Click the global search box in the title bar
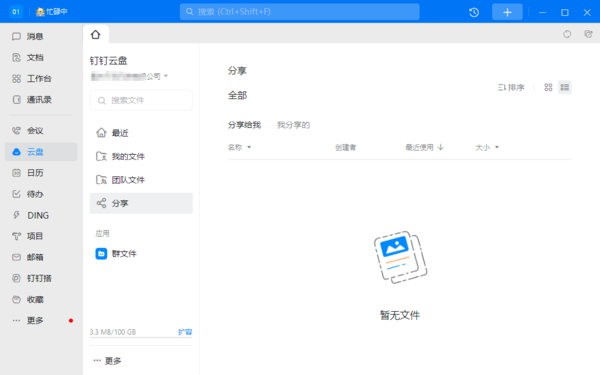Viewport: 600px width, 375px height. [300, 12]
